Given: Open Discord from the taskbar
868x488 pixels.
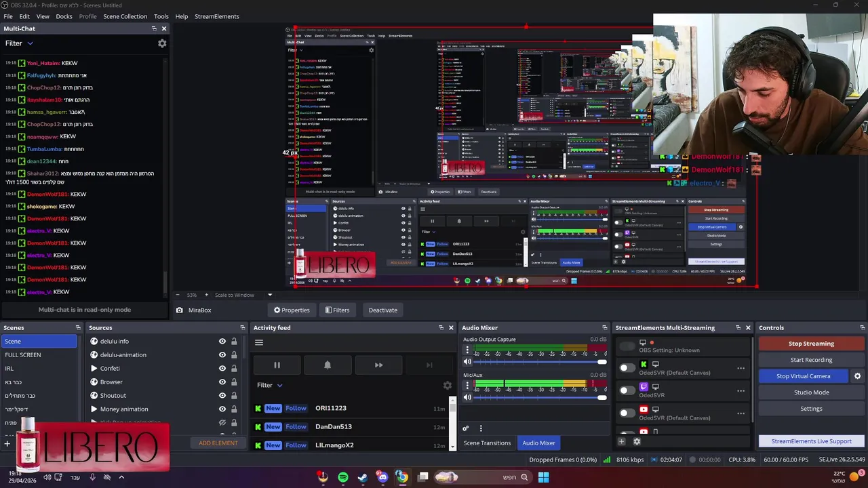Looking at the screenshot, I should [382, 477].
